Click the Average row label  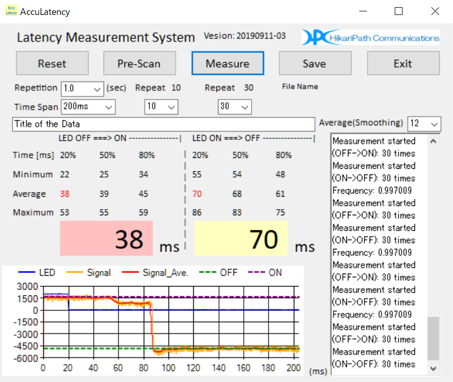point(29,194)
